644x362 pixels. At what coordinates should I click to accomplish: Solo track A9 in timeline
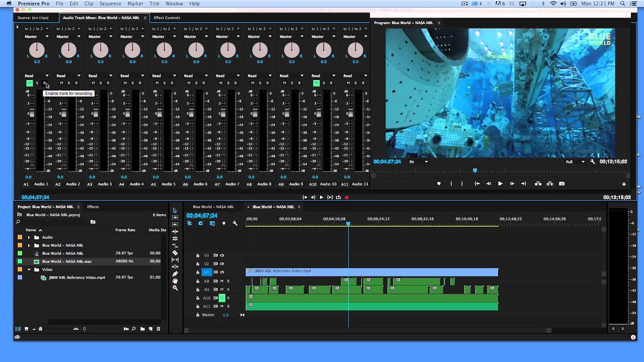228,290
